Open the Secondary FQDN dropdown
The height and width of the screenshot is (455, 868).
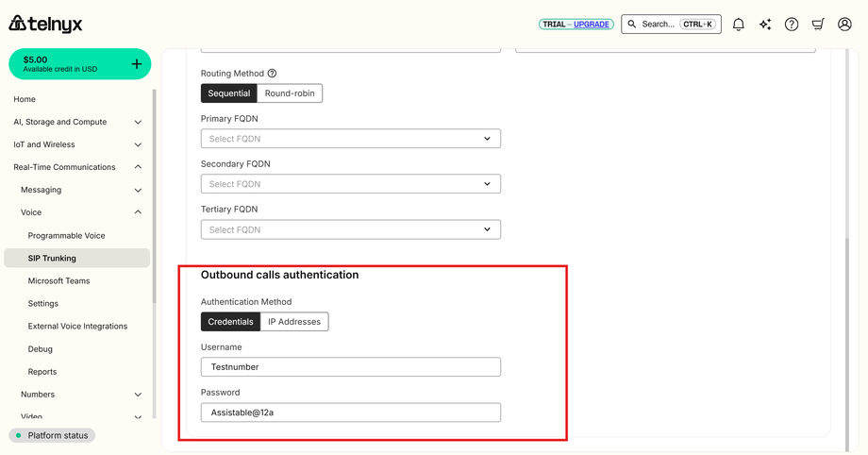[351, 184]
